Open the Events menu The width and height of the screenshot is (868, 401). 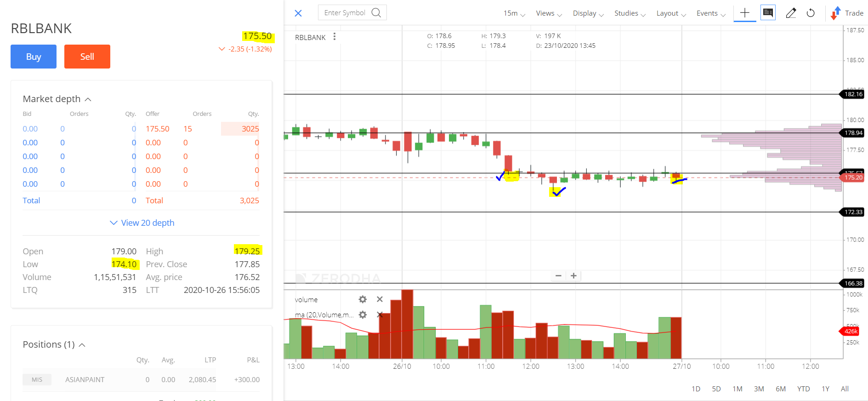click(x=711, y=13)
